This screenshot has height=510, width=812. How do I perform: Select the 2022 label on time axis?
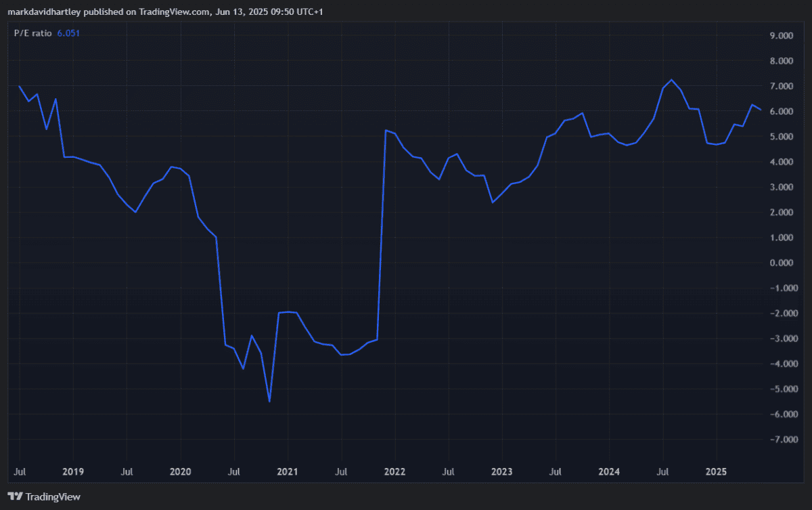(x=394, y=469)
